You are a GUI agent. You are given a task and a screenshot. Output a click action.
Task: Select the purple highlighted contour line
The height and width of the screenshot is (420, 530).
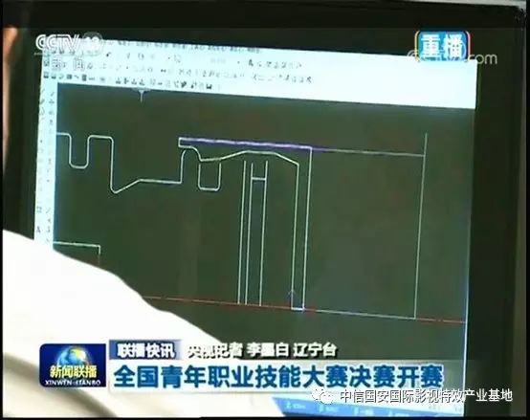coord(245,143)
